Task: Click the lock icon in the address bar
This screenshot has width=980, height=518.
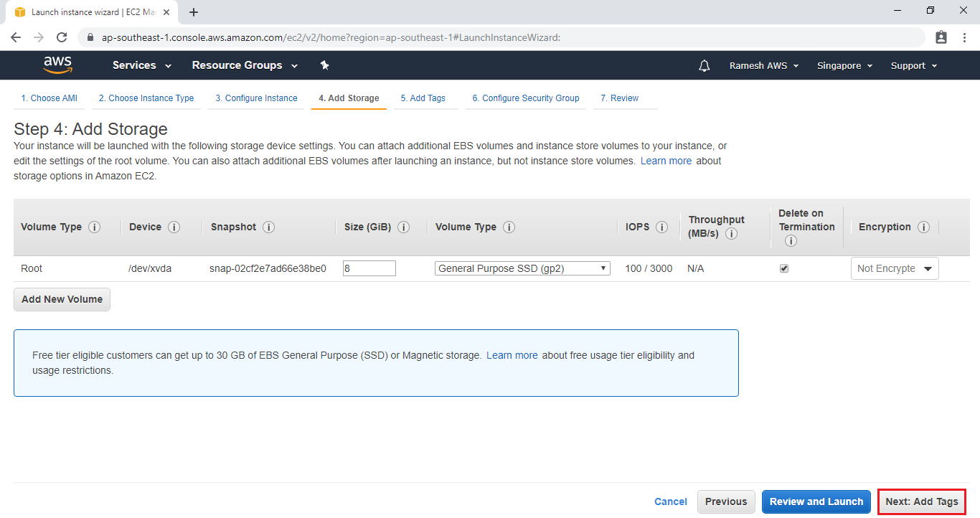Action: tap(90, 37)
